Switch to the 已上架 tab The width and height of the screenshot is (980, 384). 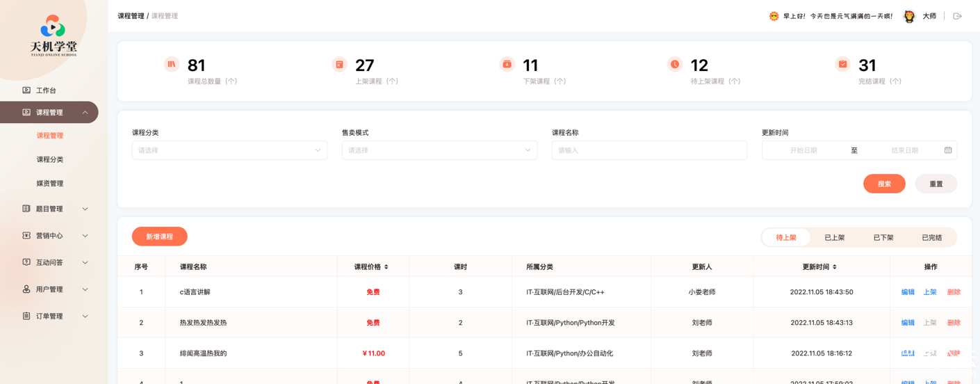click(834, 238)
